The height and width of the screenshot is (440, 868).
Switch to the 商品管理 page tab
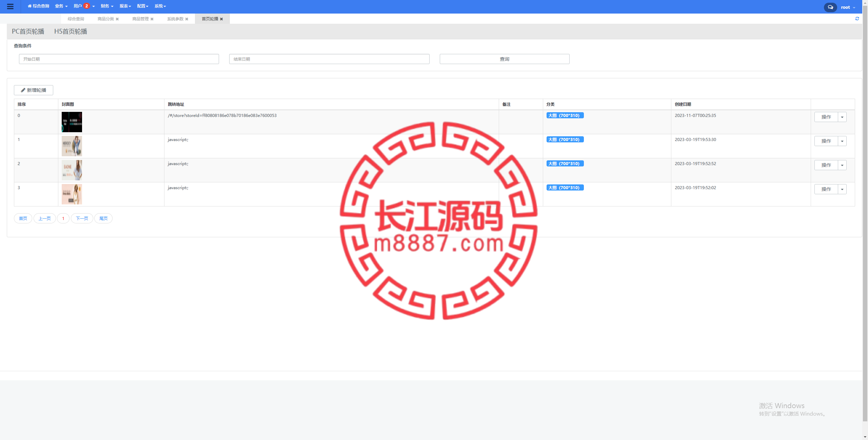point(140,19)
